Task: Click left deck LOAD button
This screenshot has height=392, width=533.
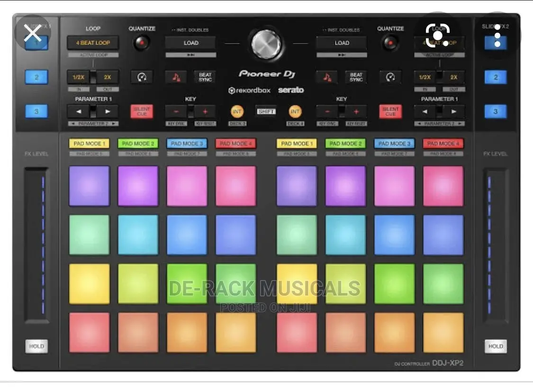Action: (191, 43)
